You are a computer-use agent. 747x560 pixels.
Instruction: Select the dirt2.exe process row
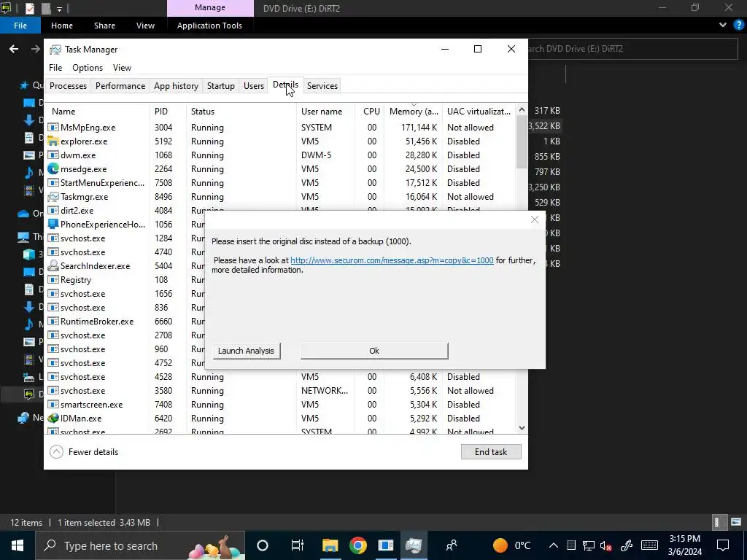(x=281, y=211)
